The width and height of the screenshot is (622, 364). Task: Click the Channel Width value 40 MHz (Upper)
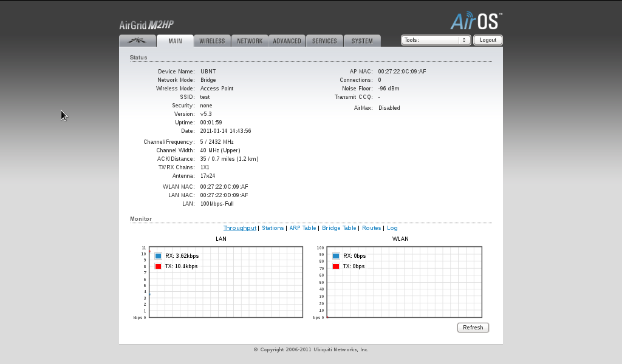pos(220,150)
